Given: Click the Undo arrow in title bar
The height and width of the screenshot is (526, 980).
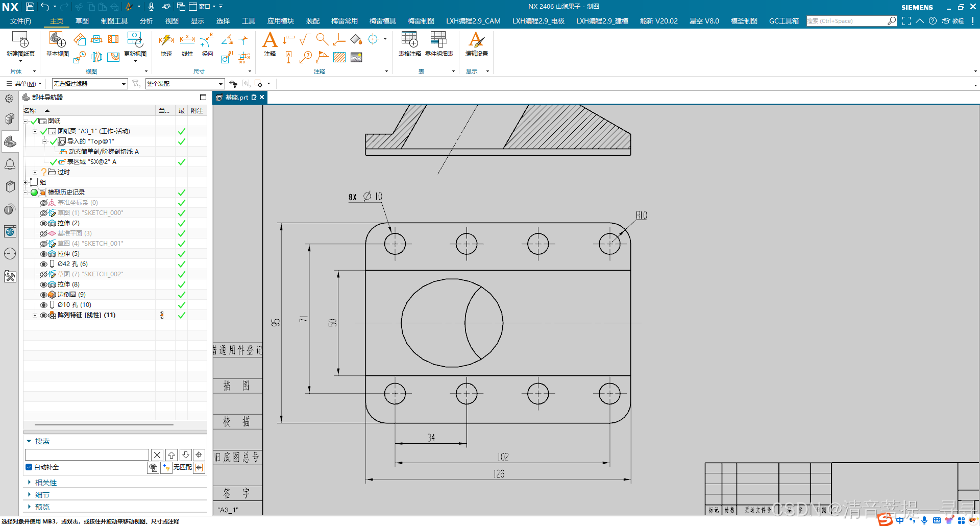Looking at the screenshot, I should [x=45, y=7].
